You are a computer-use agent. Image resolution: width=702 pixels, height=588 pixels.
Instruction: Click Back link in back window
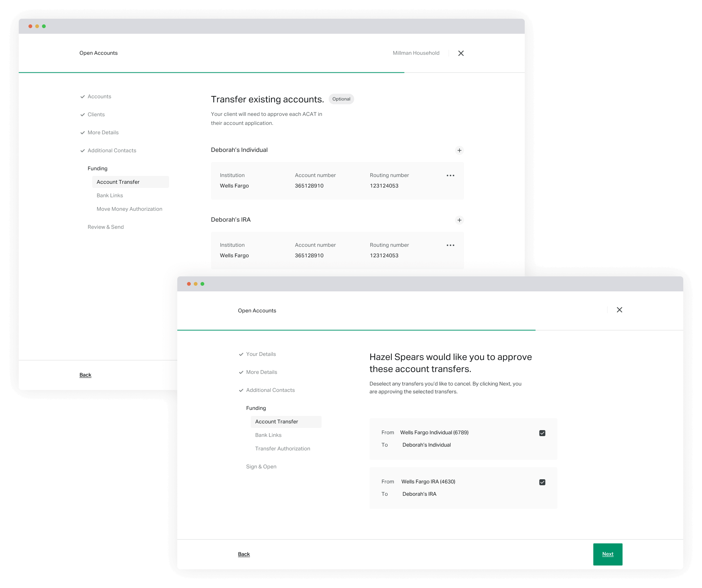click(x=85, y=375)
